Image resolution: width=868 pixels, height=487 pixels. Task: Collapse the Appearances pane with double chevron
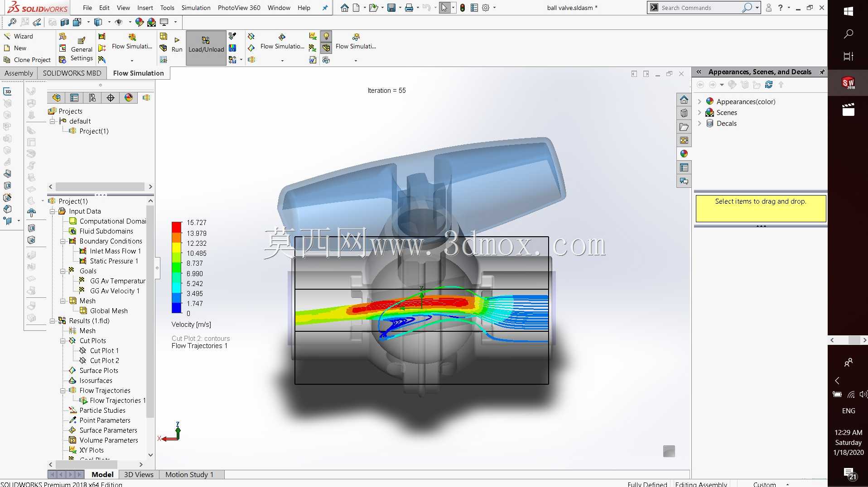pyautogui.click(x=699, y=72)
